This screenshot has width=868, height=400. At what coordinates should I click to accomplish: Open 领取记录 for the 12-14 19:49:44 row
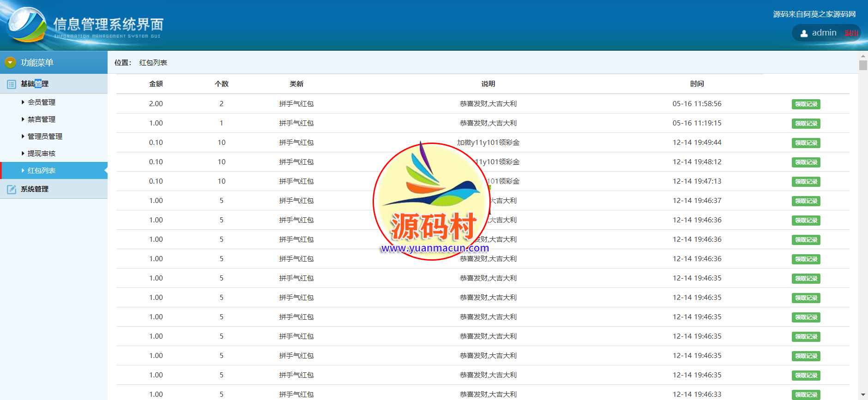click(806, 143)
